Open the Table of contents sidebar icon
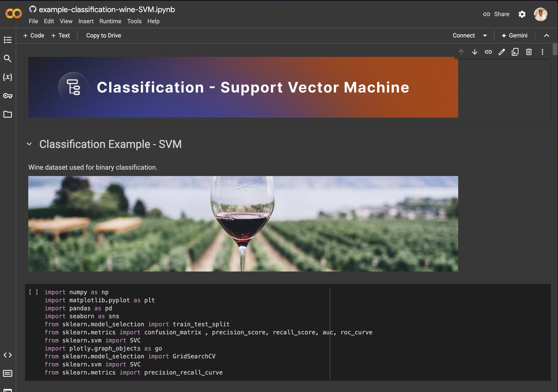Image resolution: width=558 pixels, height=392 pixels. pyautogui.click(x=7, y=40)
